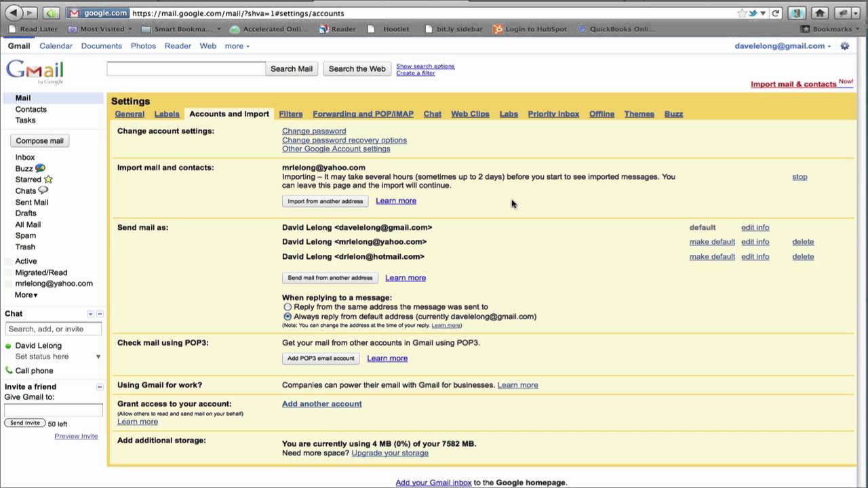Click the Search Mail button

[292, 68]
